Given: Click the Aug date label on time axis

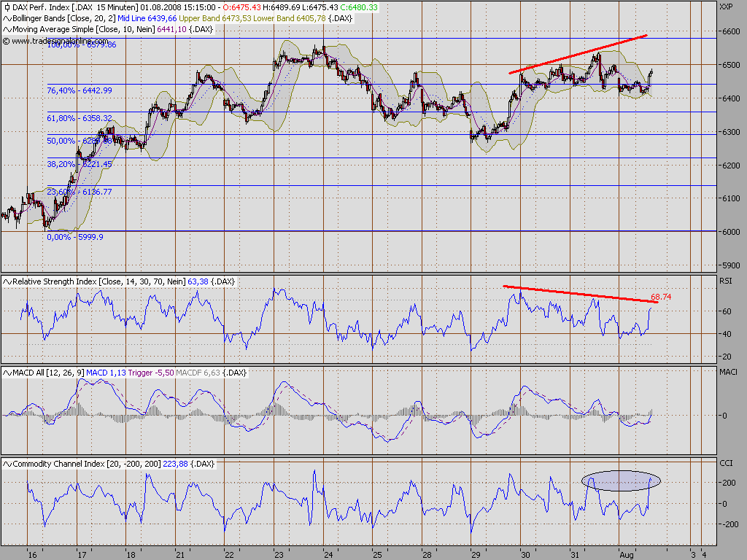Looking at the screenshot, I should click(x=627, y=555).
